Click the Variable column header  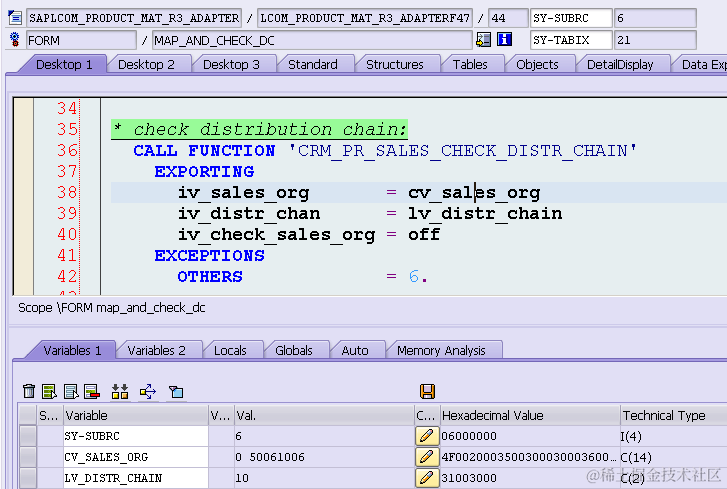(136, 415)
